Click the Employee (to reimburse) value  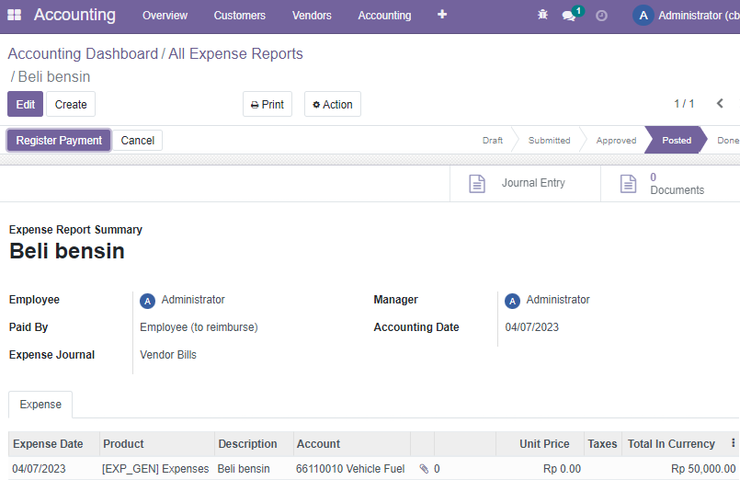pos(199,327)
